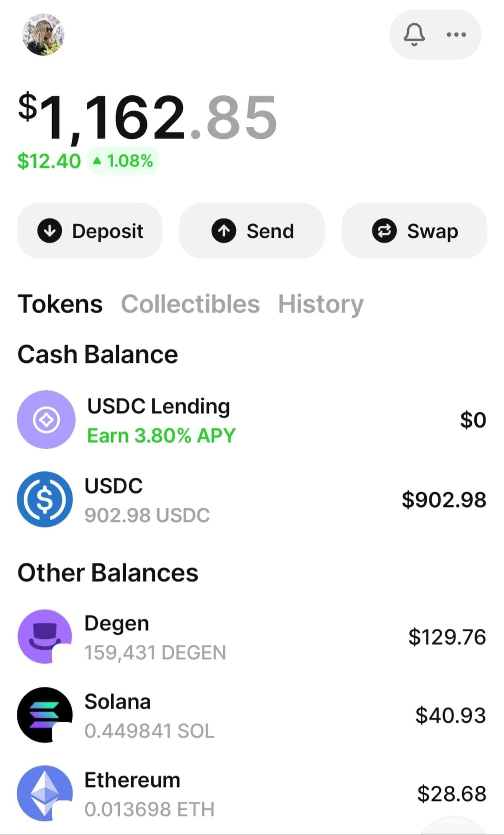This screenshot has width=504, height=835.
Task: Open the notifications bell
Action: pyautogui.click(x=414, y=34)
